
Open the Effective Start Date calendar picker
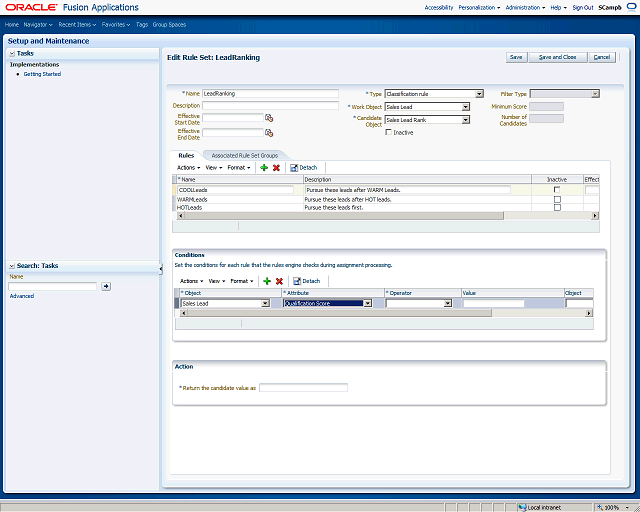[x=269, y=118]
